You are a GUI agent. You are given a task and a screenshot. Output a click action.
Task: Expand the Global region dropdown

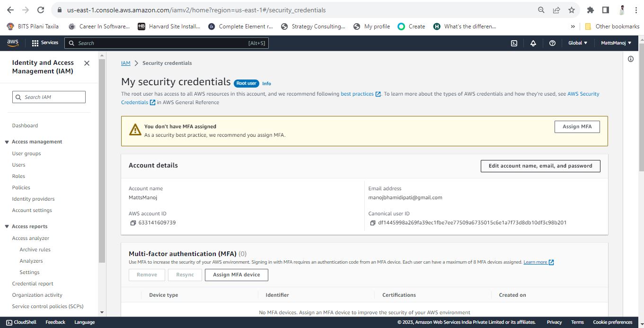[578, 43]
